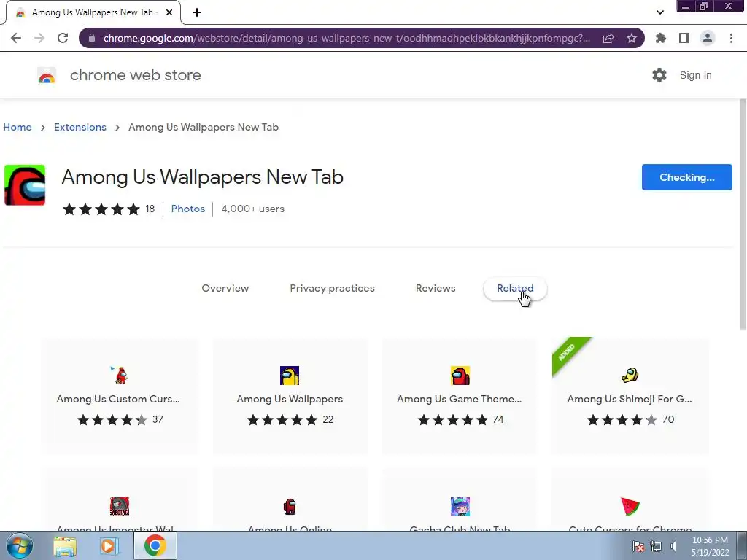Image resolution: width=747 pixels, height=560 pixels.
Task: Click the 4,000+ users text
Action: (252, 209)
